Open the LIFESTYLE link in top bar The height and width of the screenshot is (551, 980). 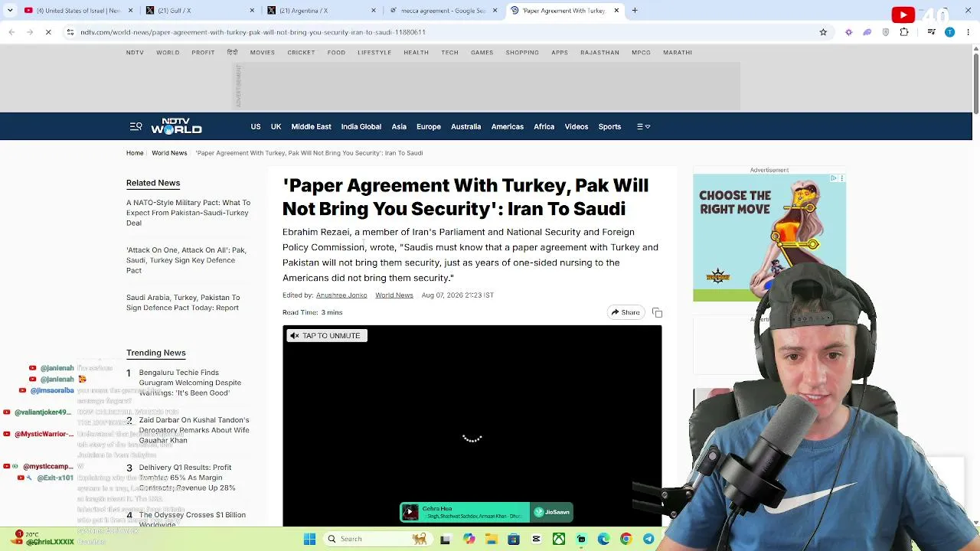[x=374, y=53]
